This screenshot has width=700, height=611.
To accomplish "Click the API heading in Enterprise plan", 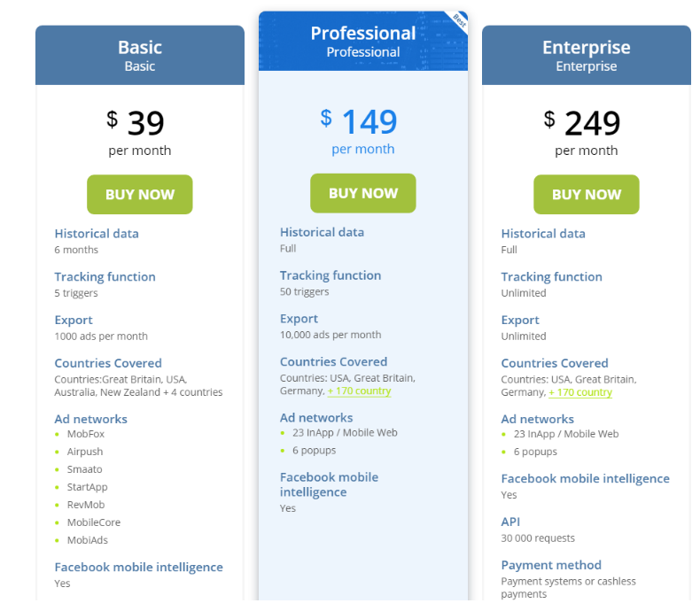I will (510, 522).
